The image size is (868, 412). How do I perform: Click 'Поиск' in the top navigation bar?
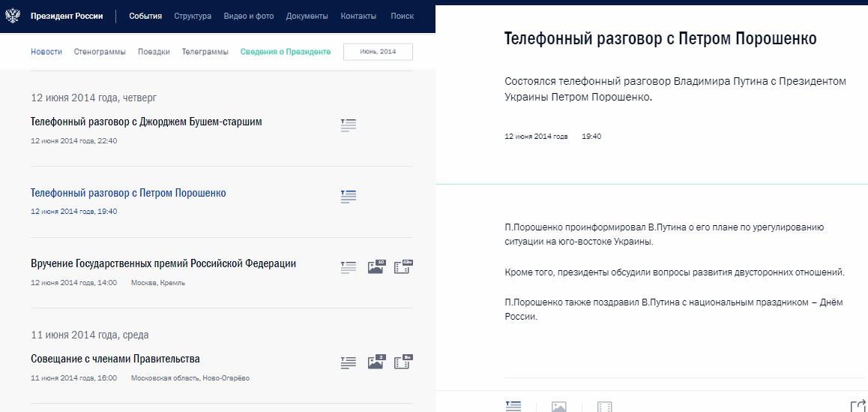(x=402, y=16)
